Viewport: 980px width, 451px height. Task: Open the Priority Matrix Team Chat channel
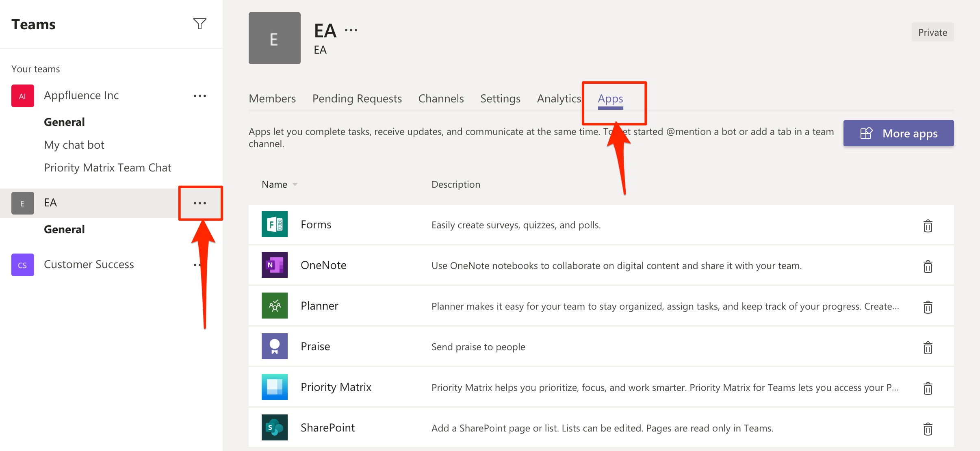(108, 167)
